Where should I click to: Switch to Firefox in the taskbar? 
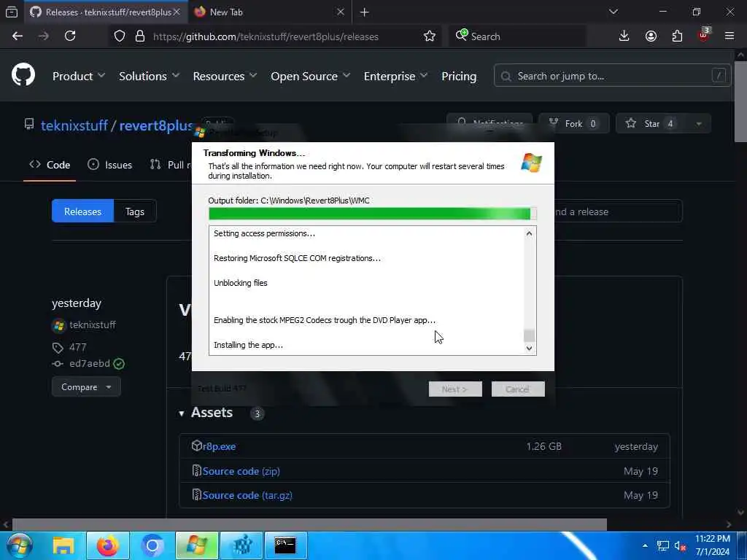(108, 545)
